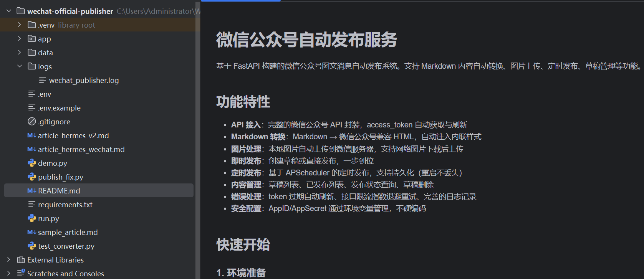Click the 快速开始 heading
This screenshot has height=279, width=644.
click(x=243, y=244)
